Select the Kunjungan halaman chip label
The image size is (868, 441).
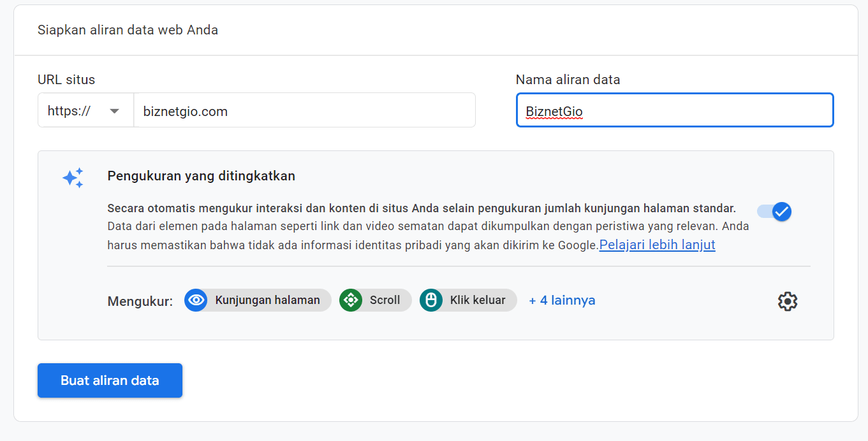[x=267, y=300]
